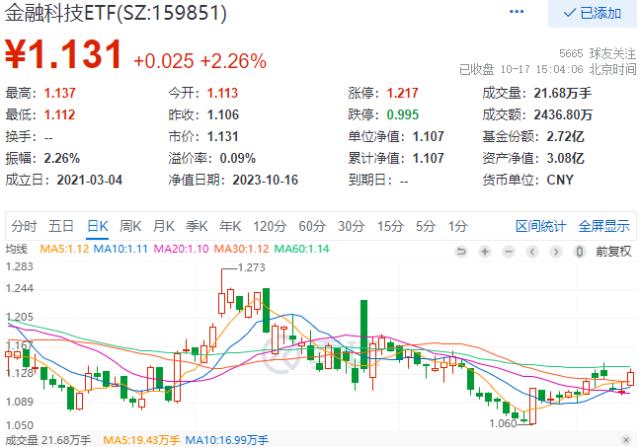Viewport: 640px width, 447px height.
Task: Toggle the 已添加 watchlist button
Action: tap(592, 14)
